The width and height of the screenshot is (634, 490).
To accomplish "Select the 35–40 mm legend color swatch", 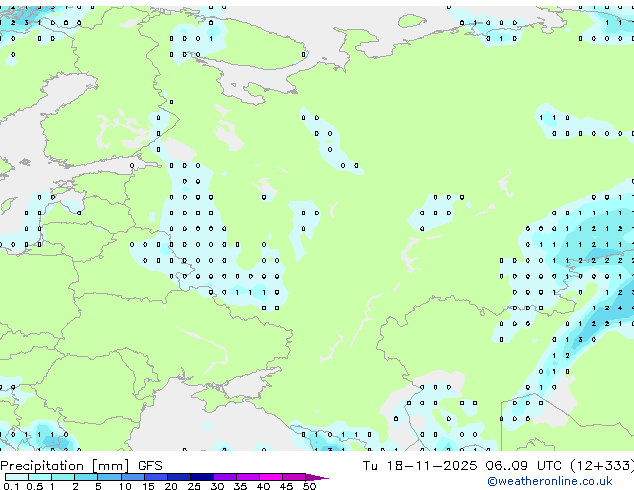I will coord(248,477).
